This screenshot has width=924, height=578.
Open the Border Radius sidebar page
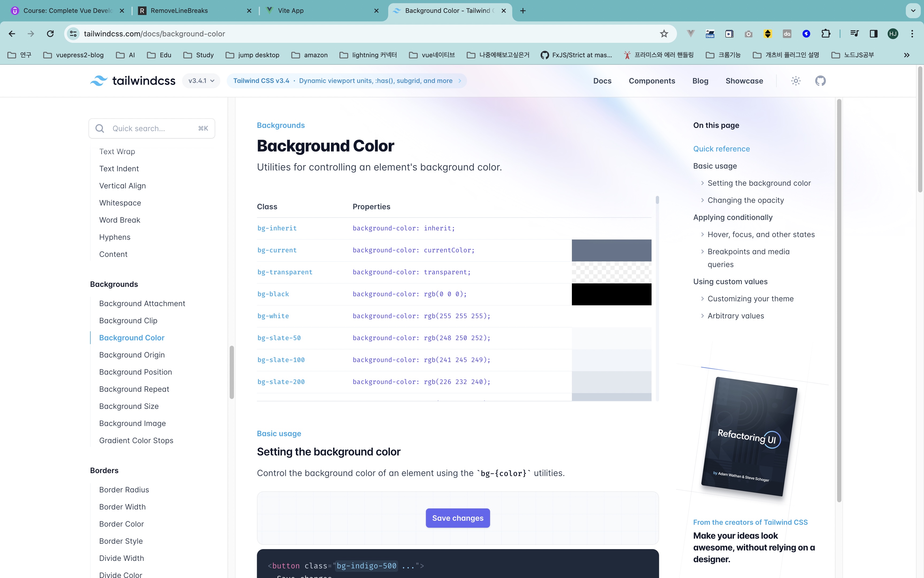point(124,490)
